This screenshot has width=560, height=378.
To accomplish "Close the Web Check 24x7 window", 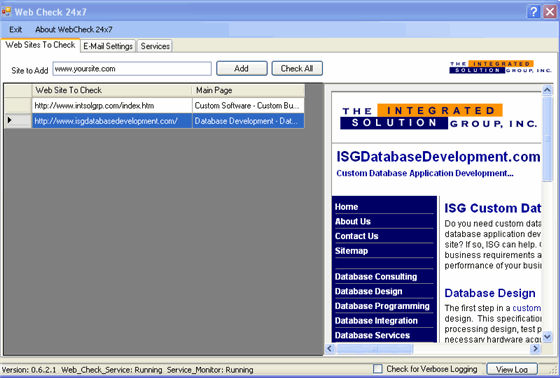I will point(550,12).
